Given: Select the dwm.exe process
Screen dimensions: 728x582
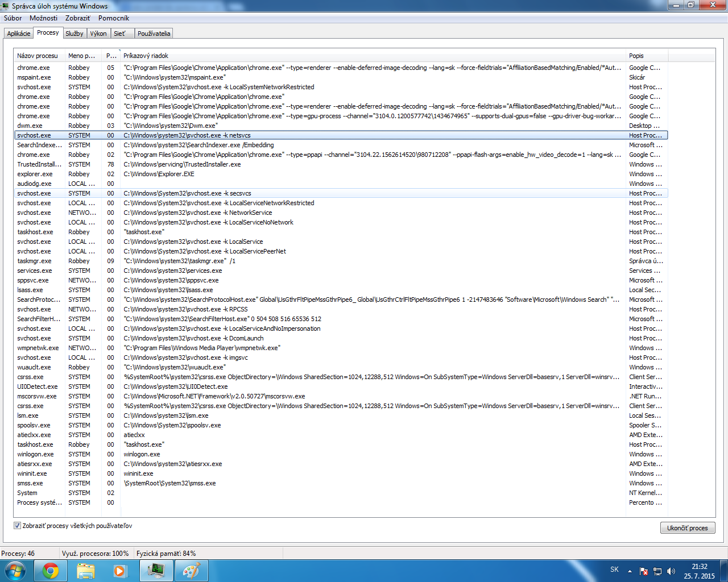Looking at the screenshot, I should click(x=341, y=126).
